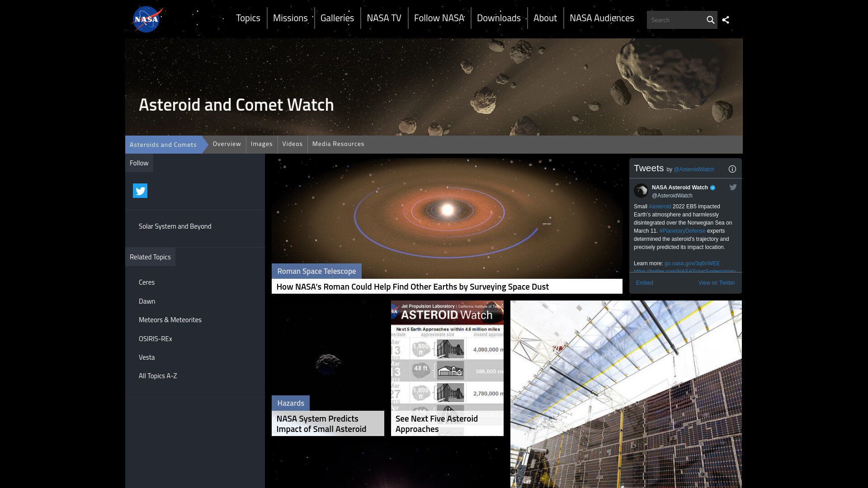Screen dimensions: 868x488
Task: Open NASA System Predicts Impact article
Action: 321,424
